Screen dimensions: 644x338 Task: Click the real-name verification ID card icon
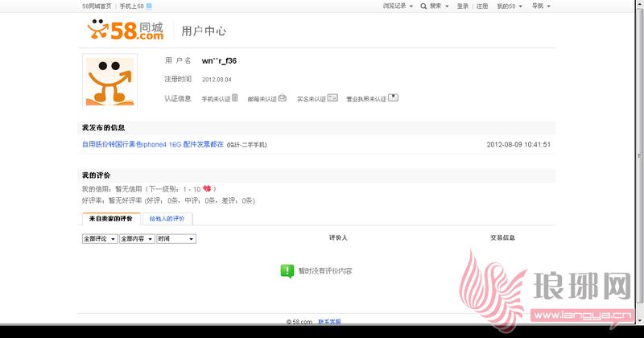point(332,98)
